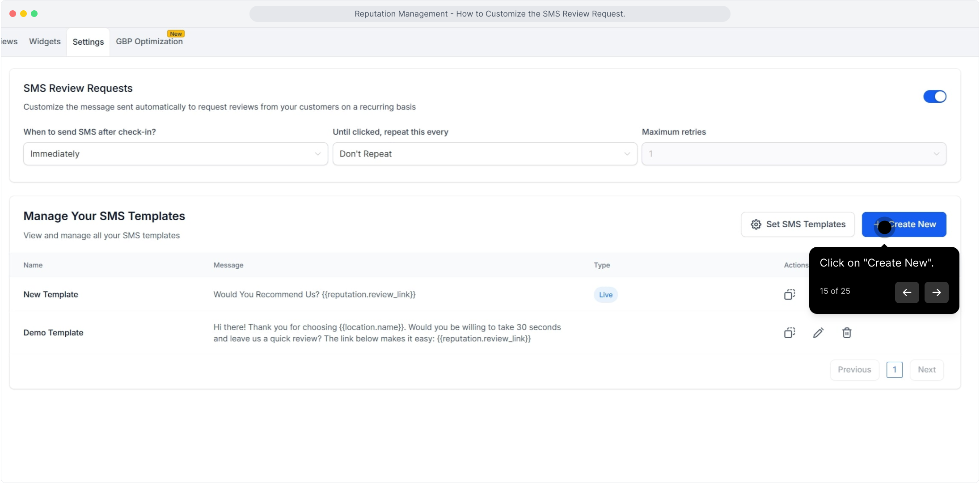
Task: Select the Settings tab
Action: coord(88,42)
